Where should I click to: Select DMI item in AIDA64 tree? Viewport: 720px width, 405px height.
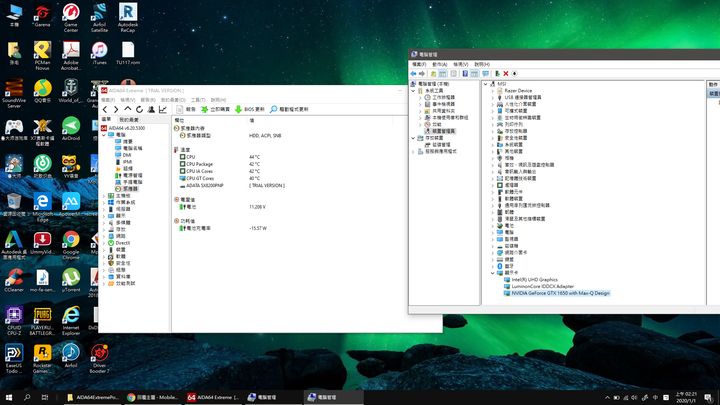pos(127,155)
